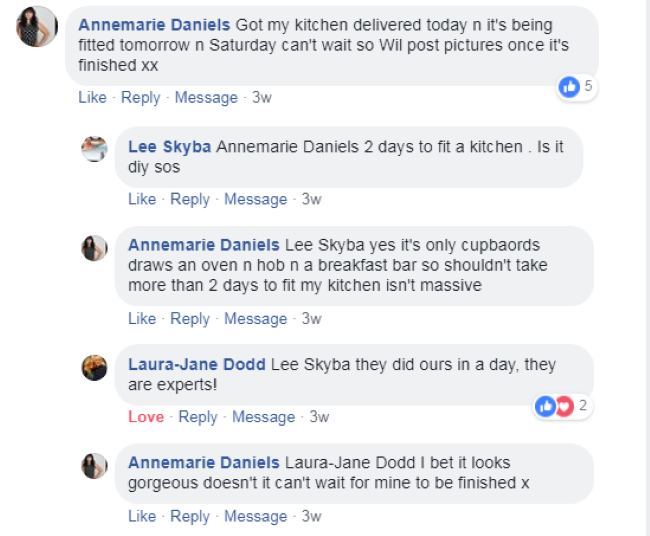Click the thumbs-up reaction icon on the top comment
The height and width of the screenshot is (536, 650).
tap(570, 87)
